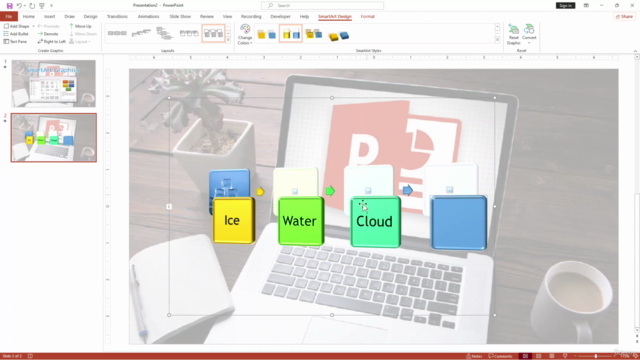Toggle Notes in the status bar
This screenshot has width=640, height=360.
tap(474, 356)
